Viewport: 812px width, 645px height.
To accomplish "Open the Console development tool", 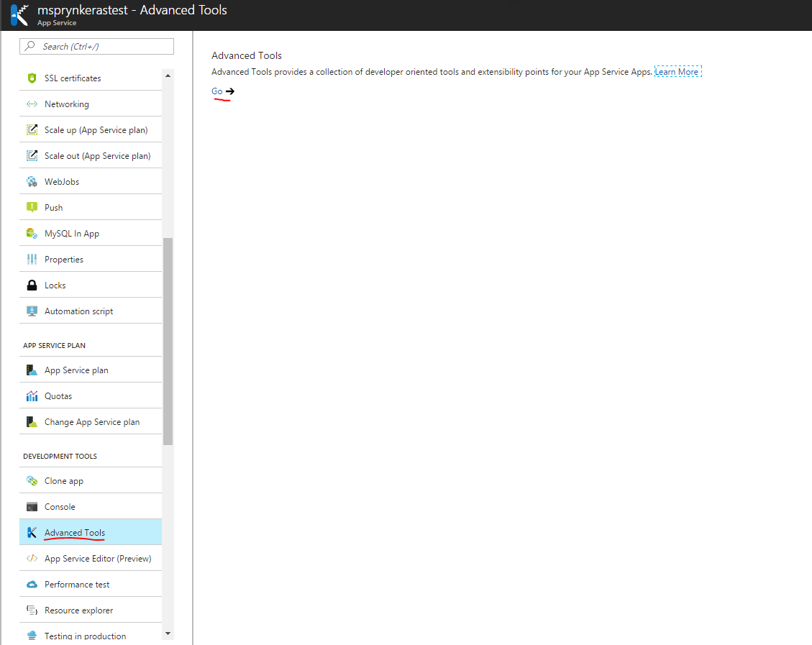I will click(91, 507).
